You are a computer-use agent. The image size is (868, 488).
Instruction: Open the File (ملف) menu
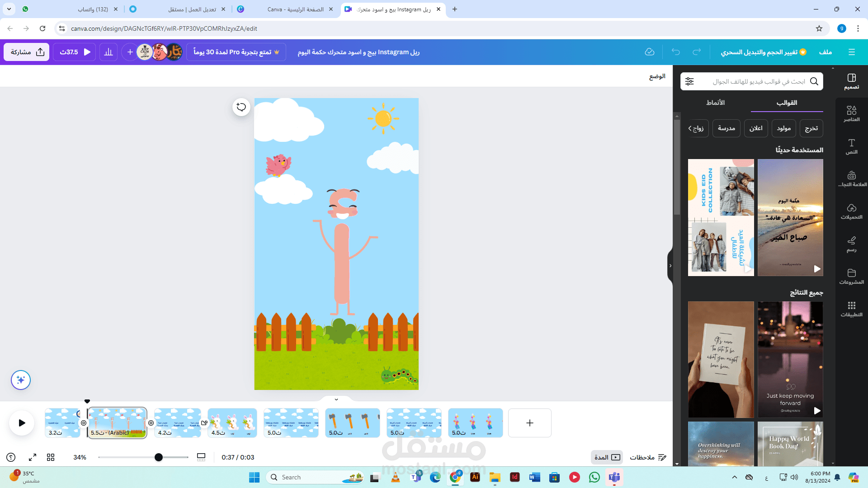[x=825, y=52]
